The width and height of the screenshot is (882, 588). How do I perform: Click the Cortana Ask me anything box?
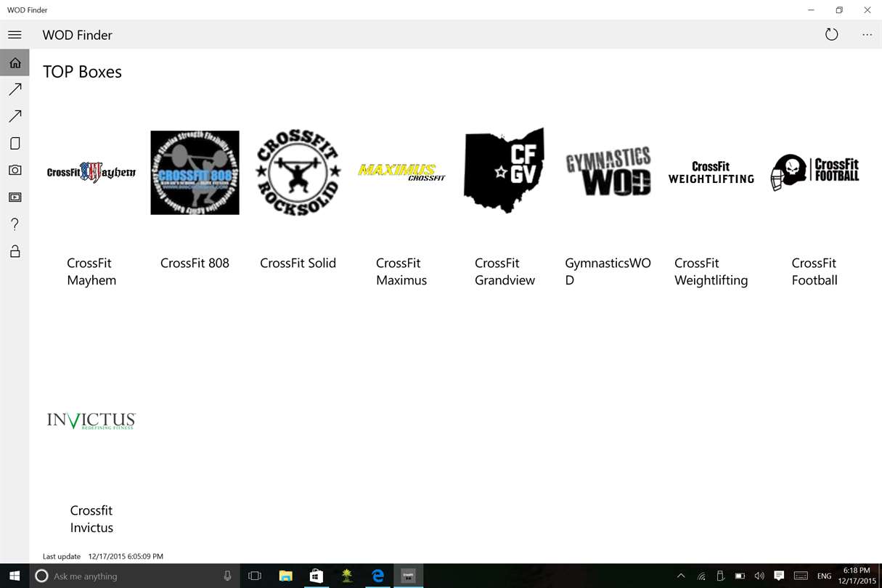134,576
